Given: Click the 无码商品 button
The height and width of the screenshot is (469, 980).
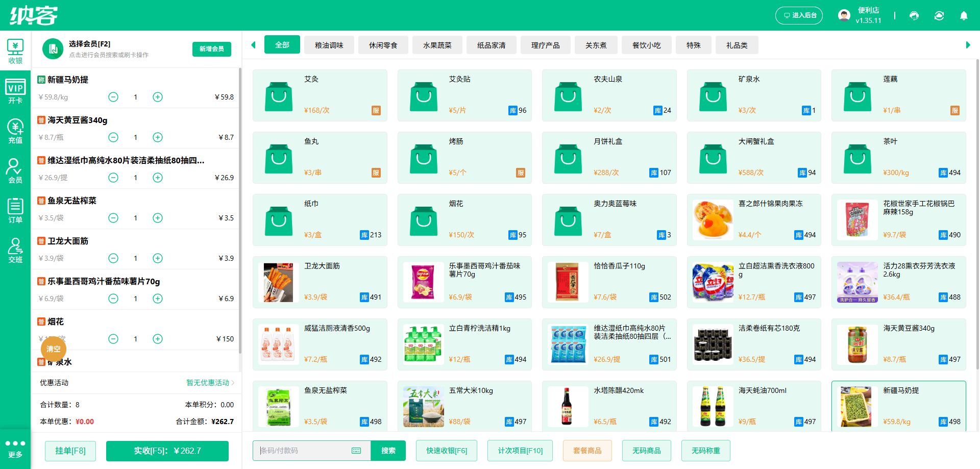Looking at the screenshot, I should click(647, 451).
